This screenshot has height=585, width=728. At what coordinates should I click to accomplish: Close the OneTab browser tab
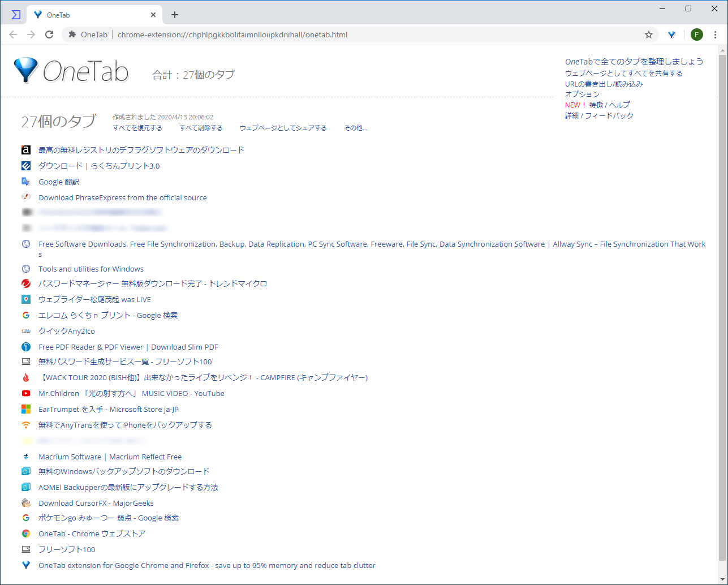[x=153, y=15]
